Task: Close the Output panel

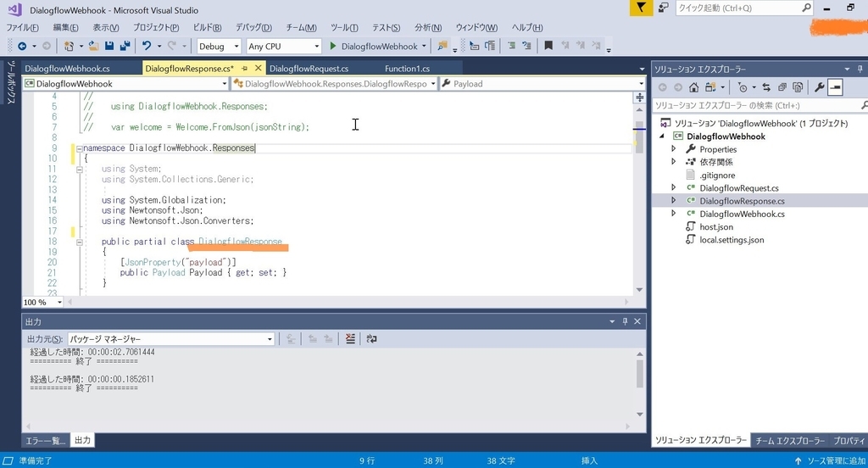Action: click(637, 321)
